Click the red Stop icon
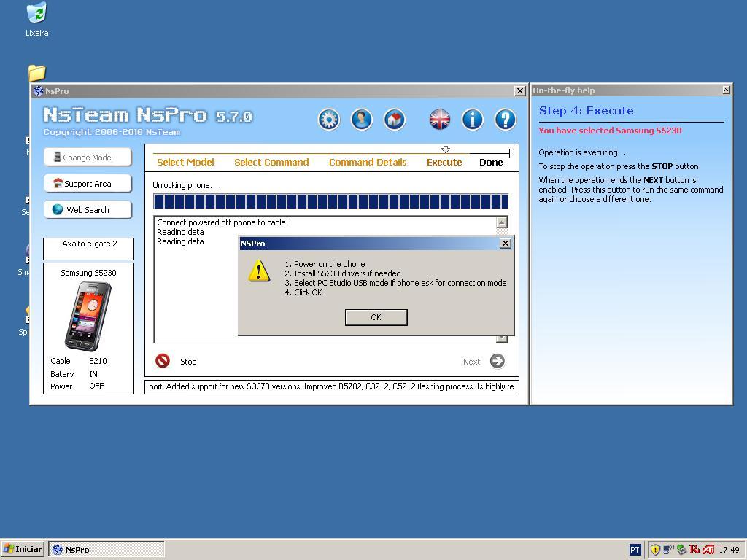Screen dimensions: 747x560 163,361
